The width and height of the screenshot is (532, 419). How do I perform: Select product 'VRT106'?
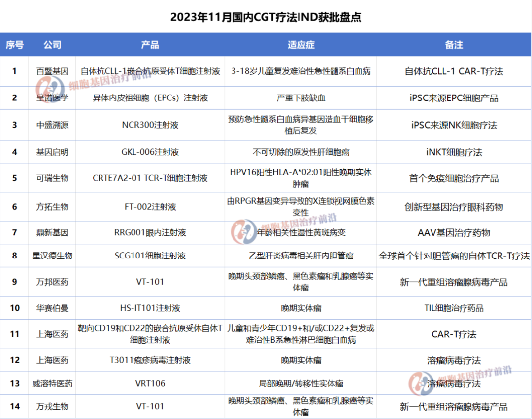[150, 384]
